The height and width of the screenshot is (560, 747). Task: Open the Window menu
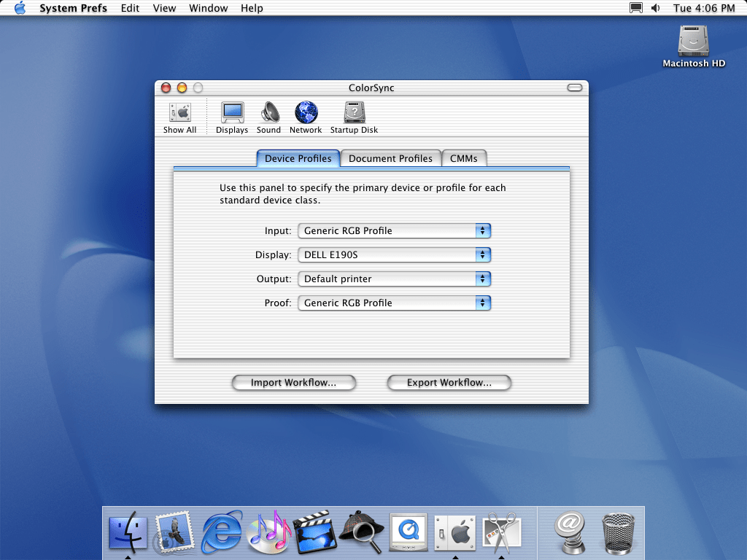point(208,8)
